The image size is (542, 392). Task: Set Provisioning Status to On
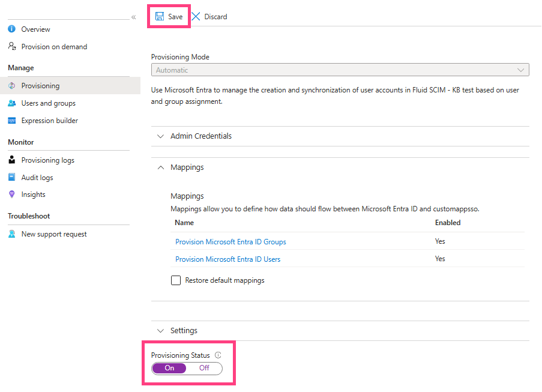pyautogui.click(x=169, y=368)
